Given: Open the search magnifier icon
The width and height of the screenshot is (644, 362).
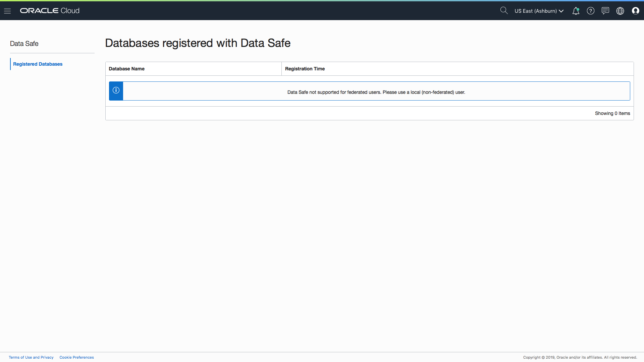Looking at the screenshot, I should point(504,10).
